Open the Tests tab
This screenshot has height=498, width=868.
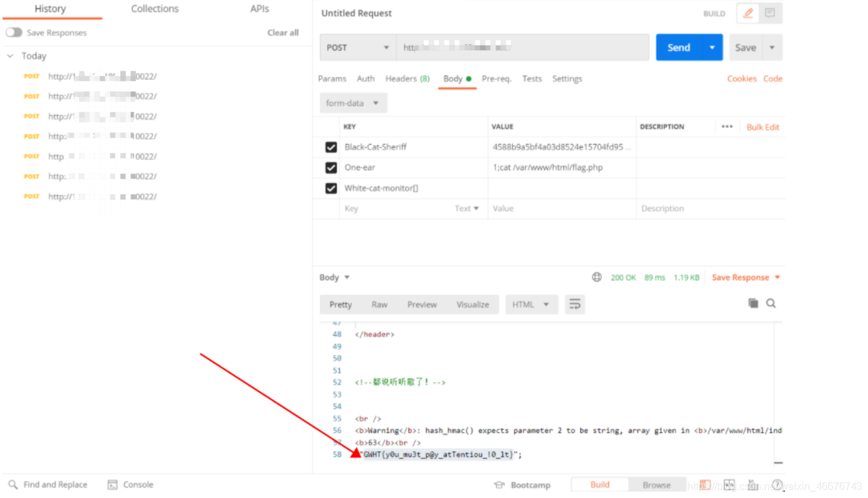pyautogui.click(x=532, y=78)
